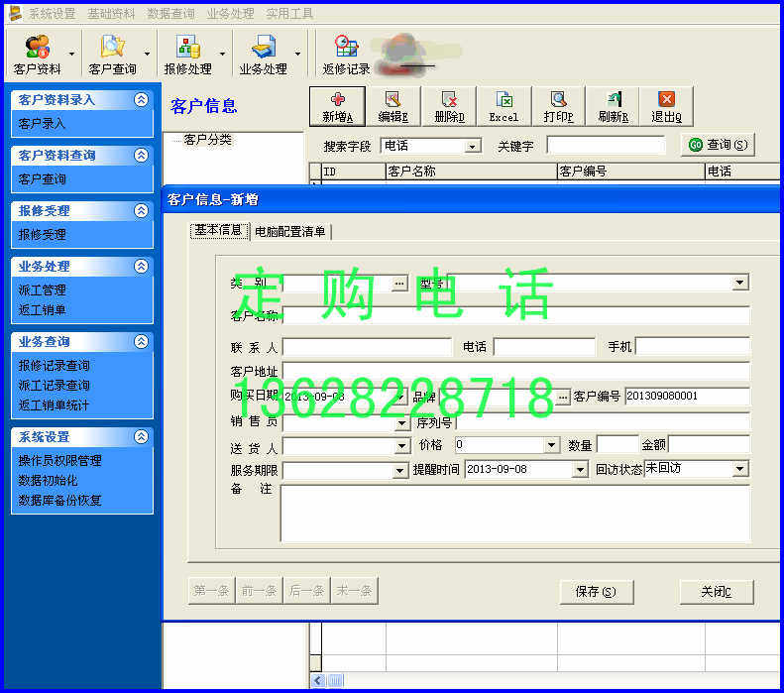This screenshot has height=693, width=784.
Task: Refresh the list with 刷新R icon
Action: [613, 106]
